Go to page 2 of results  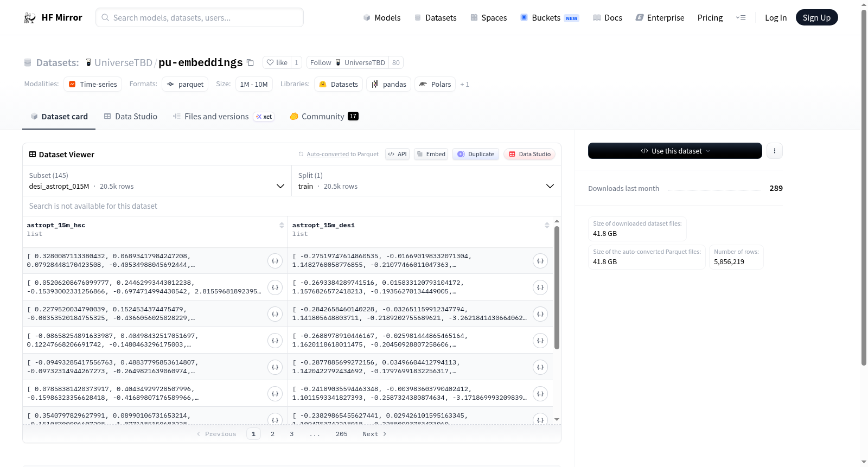point(272,434)
